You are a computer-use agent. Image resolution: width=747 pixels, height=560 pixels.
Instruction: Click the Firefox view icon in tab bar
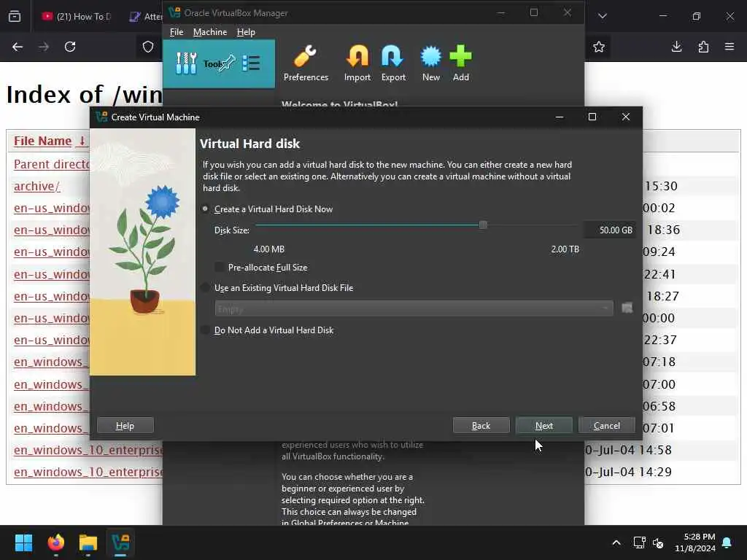[x=15, y=16]
